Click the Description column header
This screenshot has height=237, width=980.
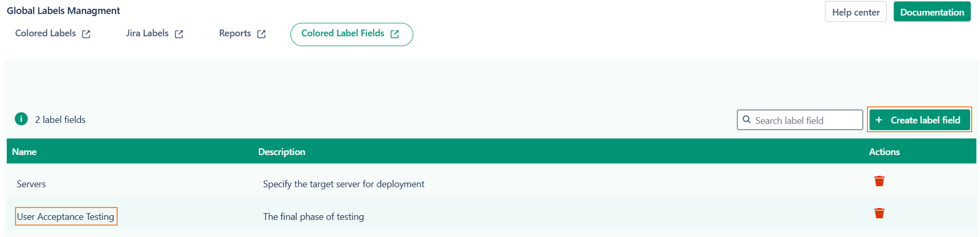[x=282, y=152]
